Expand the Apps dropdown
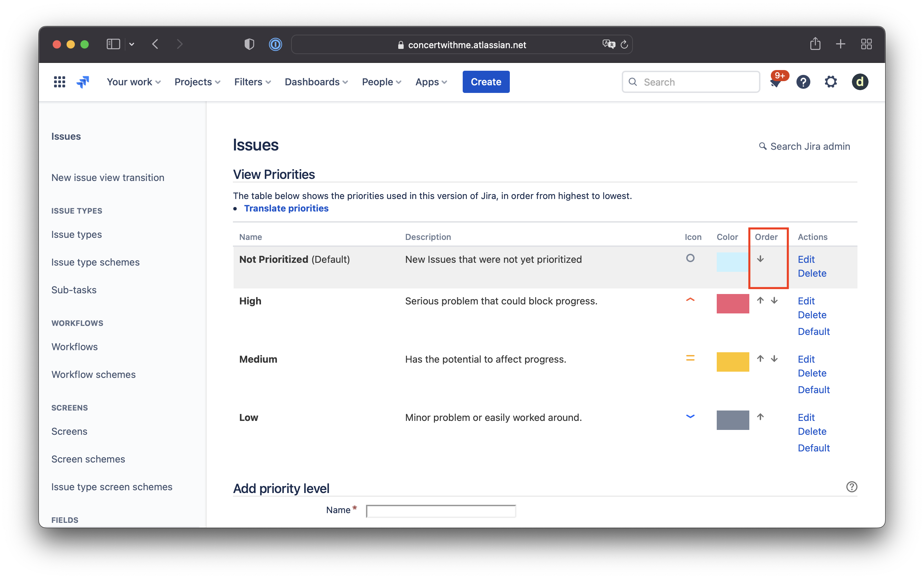The width and height of the screenshot is (924, 579). 430,81
